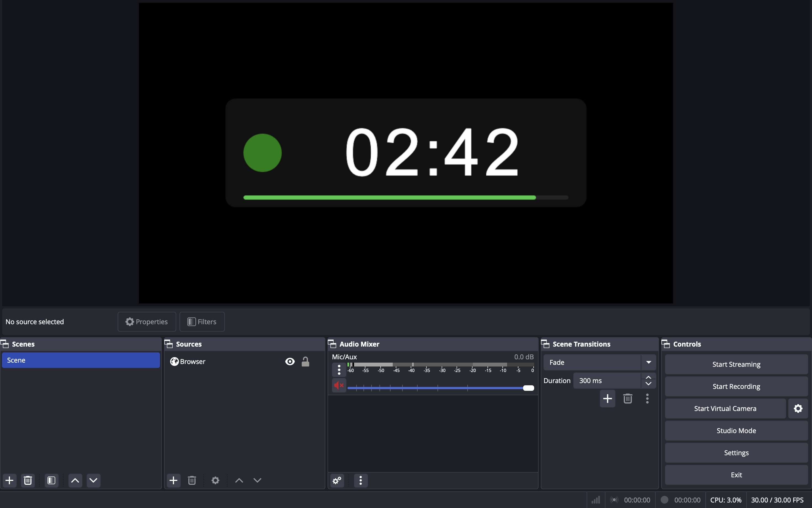Undock the Scene Transitions panel icon
Screen dimensions: 812x508
(x=545, y=344)
